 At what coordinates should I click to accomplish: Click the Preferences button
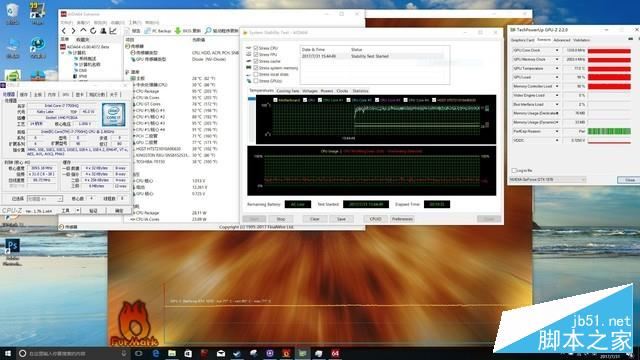[402, 219]
